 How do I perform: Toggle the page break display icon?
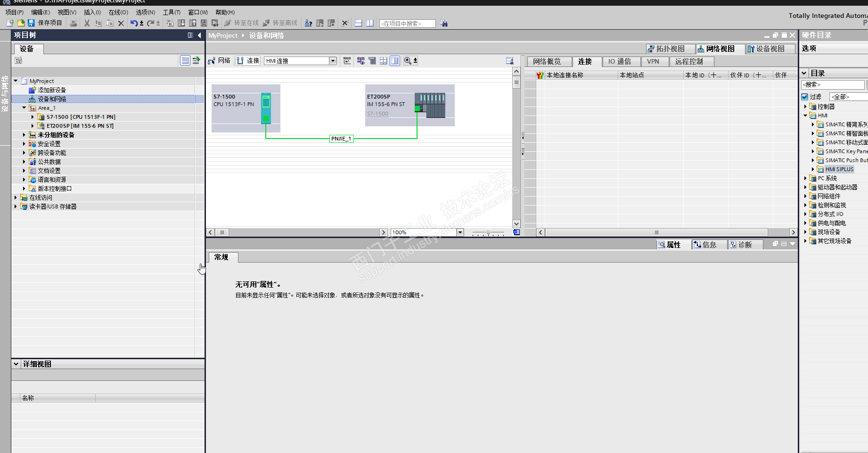click(x=384, y=60)
